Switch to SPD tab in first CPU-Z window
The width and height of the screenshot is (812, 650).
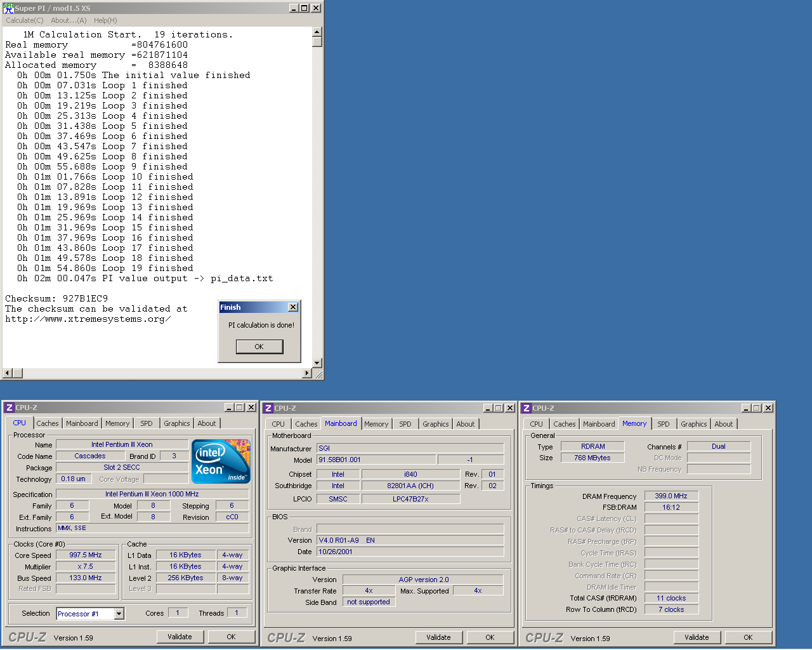[147, 423]
